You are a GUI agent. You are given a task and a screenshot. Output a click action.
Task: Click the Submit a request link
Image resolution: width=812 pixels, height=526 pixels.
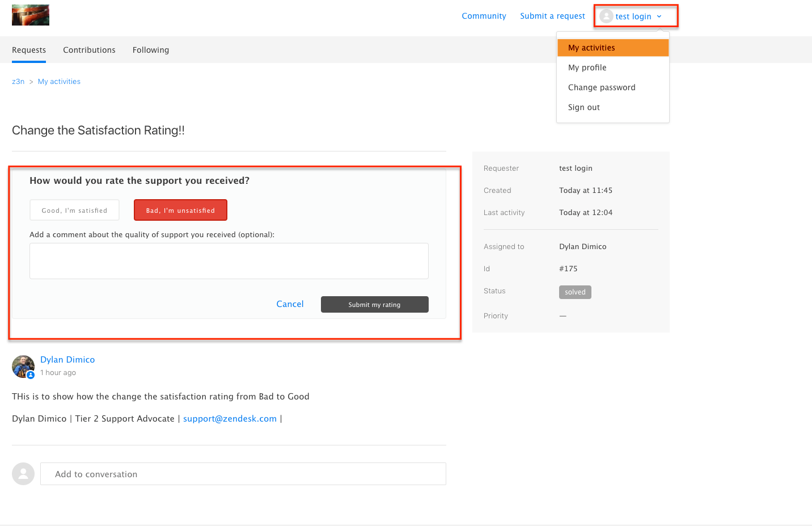point(552,16)
